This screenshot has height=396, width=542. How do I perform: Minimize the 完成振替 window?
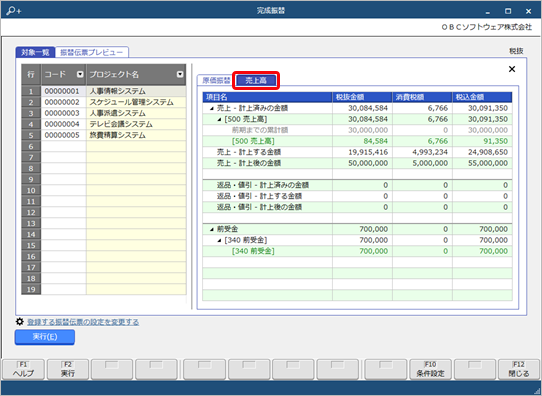(x=487, y=11)
